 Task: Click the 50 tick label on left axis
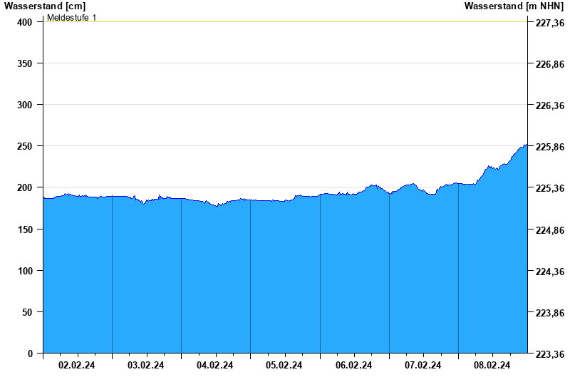point(27,312)
